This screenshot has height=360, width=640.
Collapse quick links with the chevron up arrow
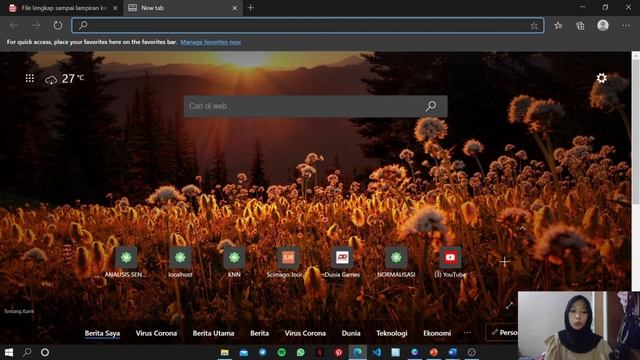tap(523, 229)
